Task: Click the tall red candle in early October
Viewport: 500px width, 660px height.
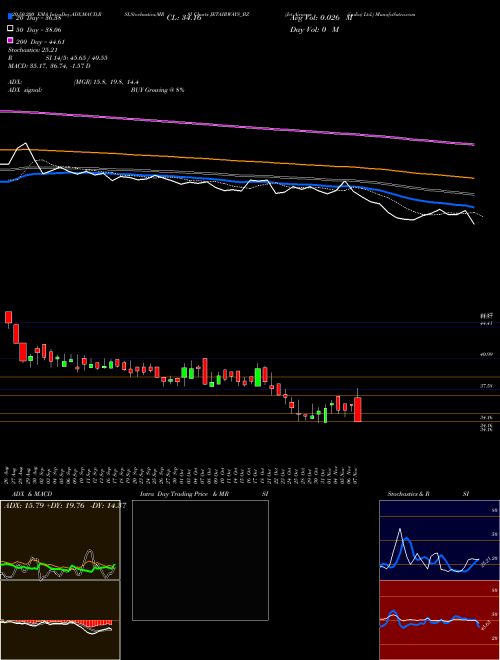Action: click(205, 371)
